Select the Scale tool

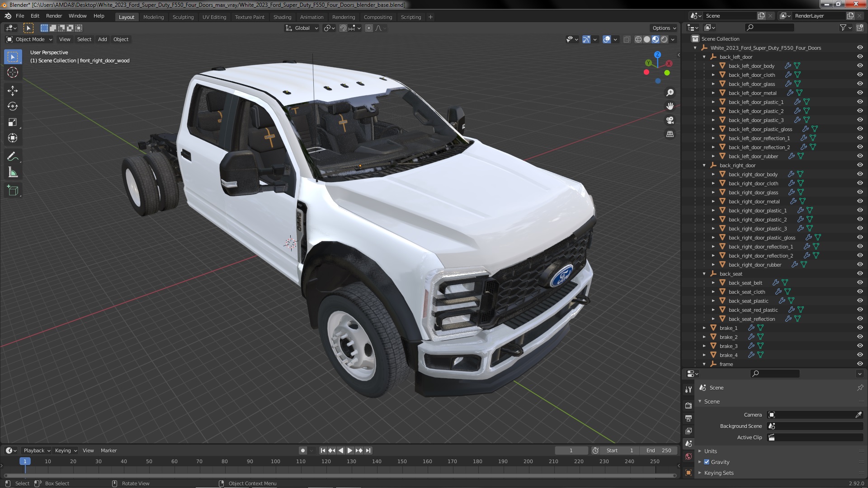click(13, 122)
